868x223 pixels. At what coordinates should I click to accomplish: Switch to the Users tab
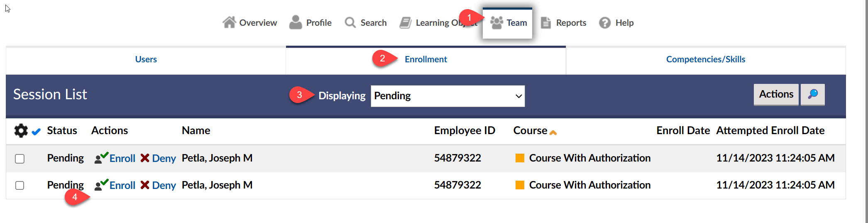pos(146,59)
